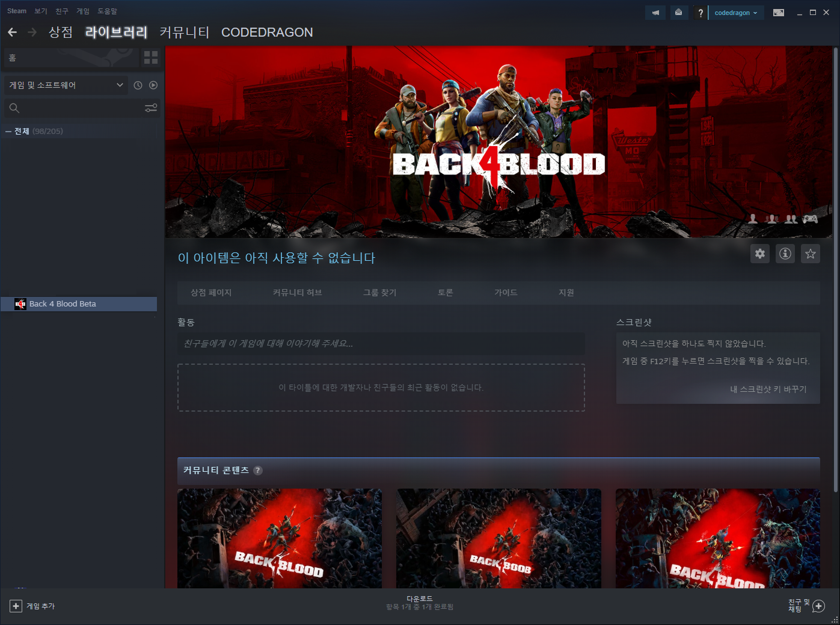840x625 pixels.
Task: Click the library search input field
Action: click(81, 108)
